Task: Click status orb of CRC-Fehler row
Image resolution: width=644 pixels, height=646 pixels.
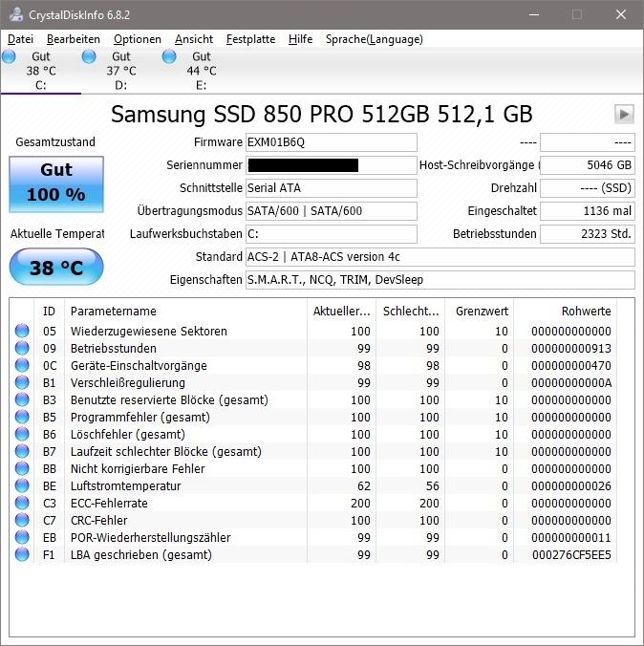Action: click(x=22, y=521)
